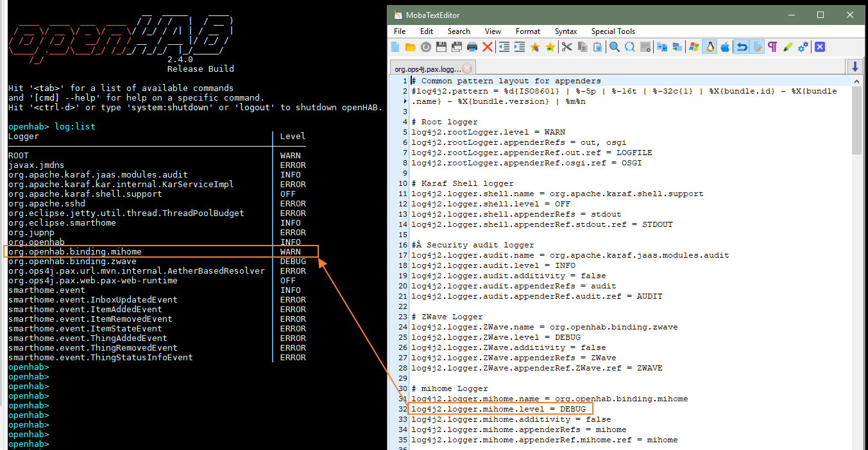
Task: Collapse the wrapped line arrow in the gutter
Action: coord(405,101)
